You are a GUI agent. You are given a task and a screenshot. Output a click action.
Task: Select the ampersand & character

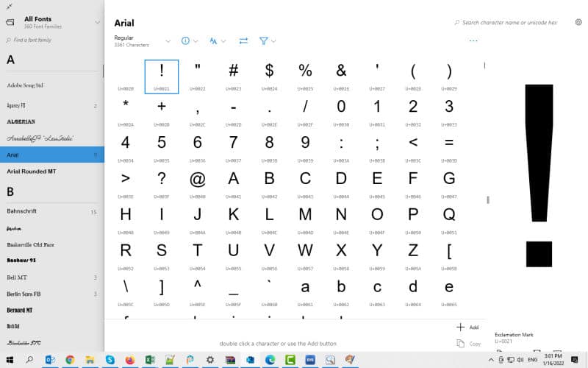pos(341,77)
